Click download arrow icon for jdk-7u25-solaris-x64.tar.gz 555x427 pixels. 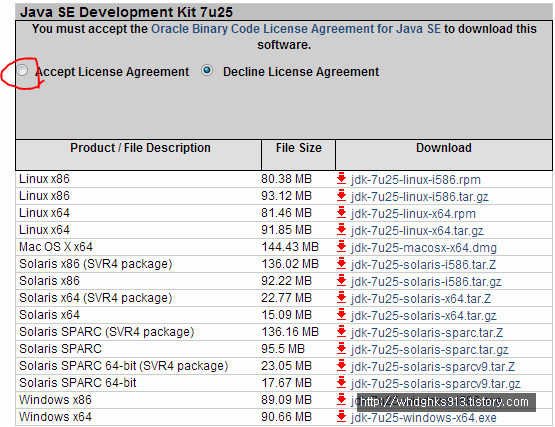pos(341,314)
